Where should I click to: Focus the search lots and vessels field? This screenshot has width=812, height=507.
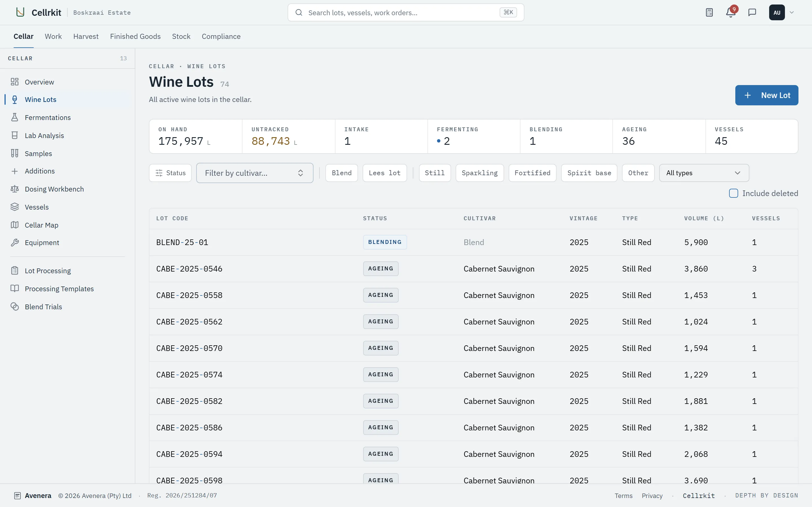point(406,12)
